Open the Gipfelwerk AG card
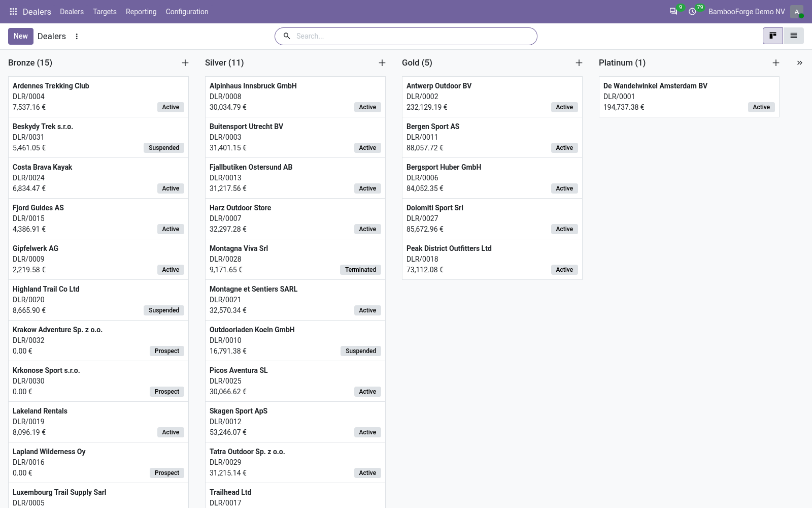 click(x=98, y=259)
